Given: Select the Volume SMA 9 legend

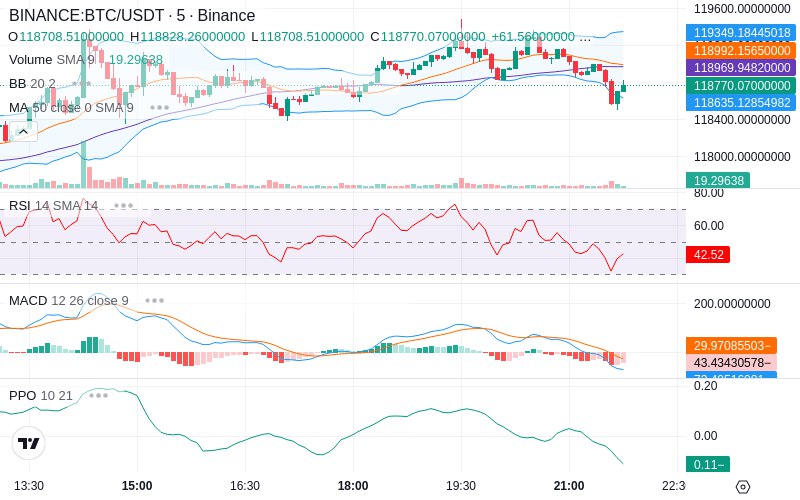Looking at the screenshot, I should tap(52, 60).
